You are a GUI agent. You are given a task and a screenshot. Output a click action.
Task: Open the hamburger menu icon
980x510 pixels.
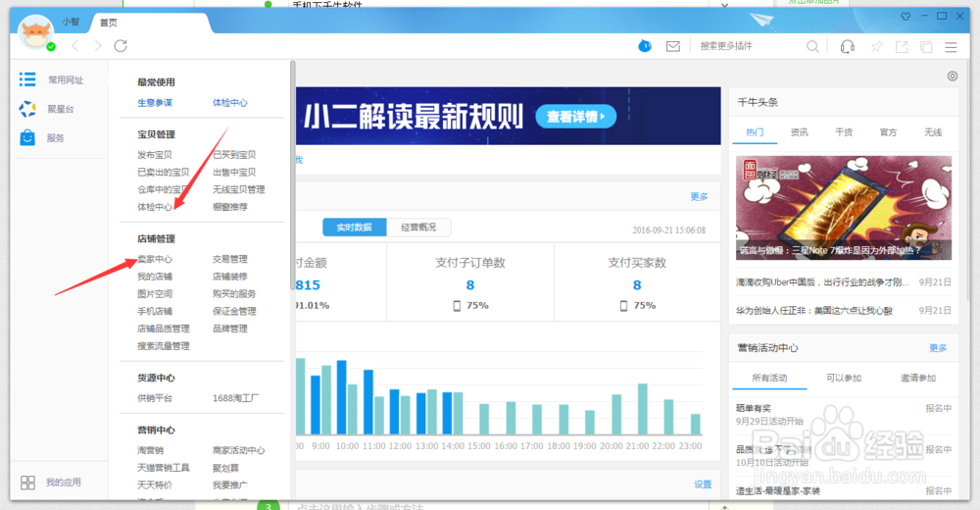(x=952, y=47)
